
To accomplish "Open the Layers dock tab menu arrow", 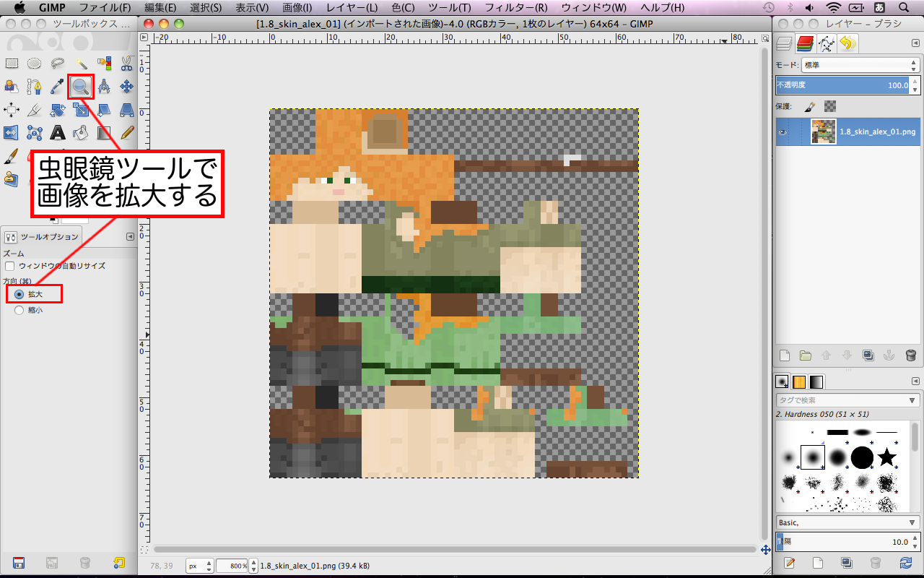I will tap(915, 43).
